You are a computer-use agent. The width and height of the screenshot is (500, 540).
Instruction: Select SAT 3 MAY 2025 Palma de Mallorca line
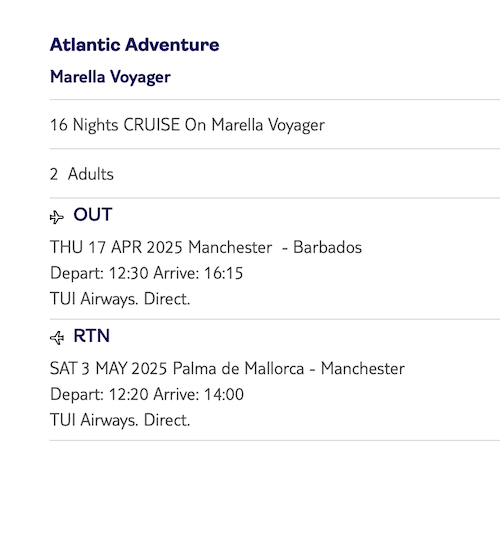227,368
